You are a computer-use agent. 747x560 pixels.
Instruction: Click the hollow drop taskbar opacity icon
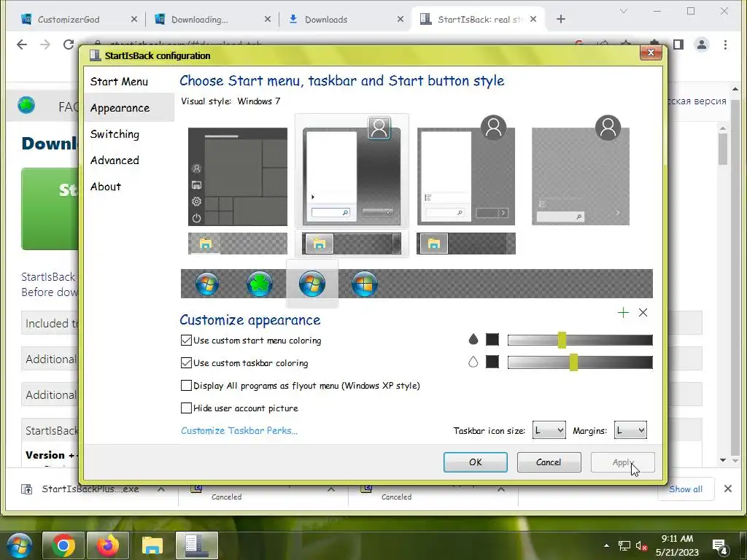pyautogui.click(x=473, y=362)
